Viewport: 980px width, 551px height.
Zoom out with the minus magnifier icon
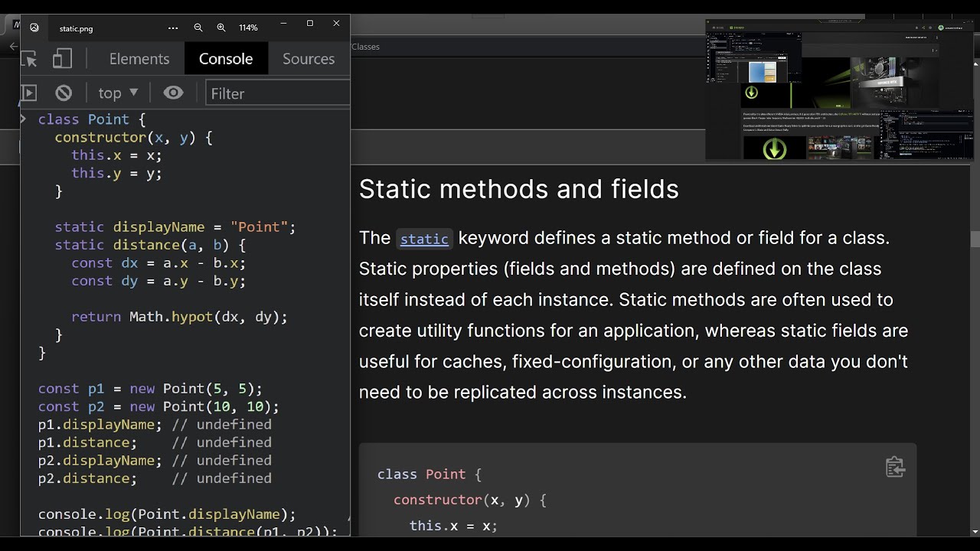coord(198,28)
